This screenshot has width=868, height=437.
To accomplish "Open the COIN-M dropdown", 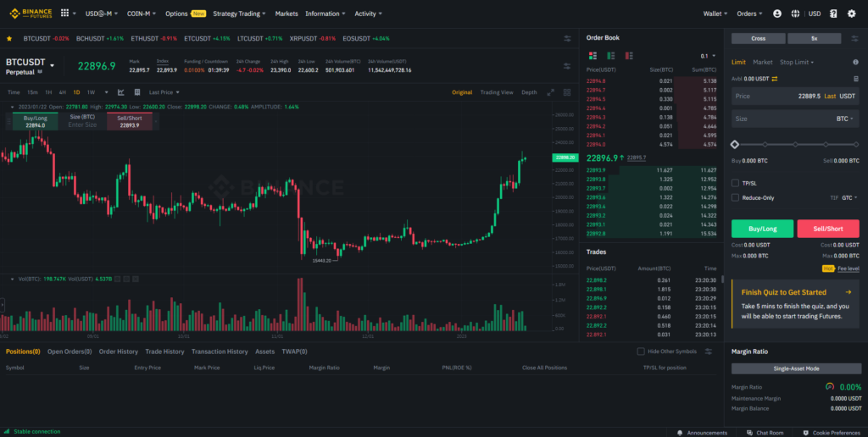I will point(142,14).
